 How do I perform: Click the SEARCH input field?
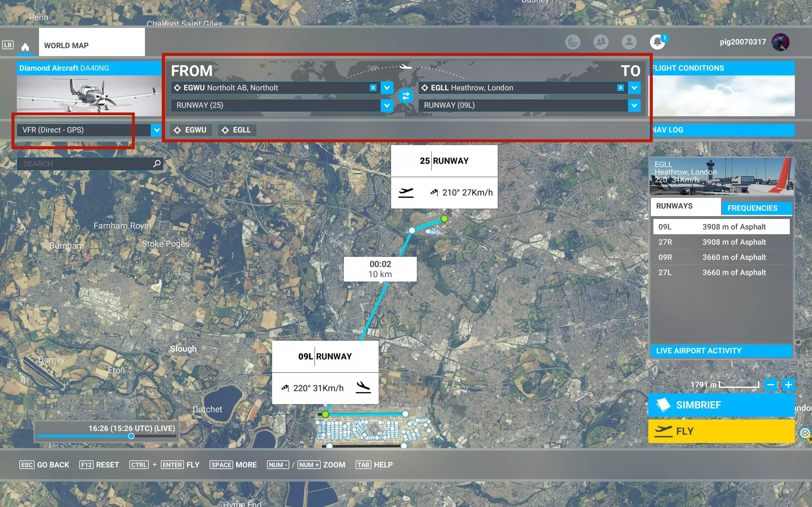pos(84,164)
